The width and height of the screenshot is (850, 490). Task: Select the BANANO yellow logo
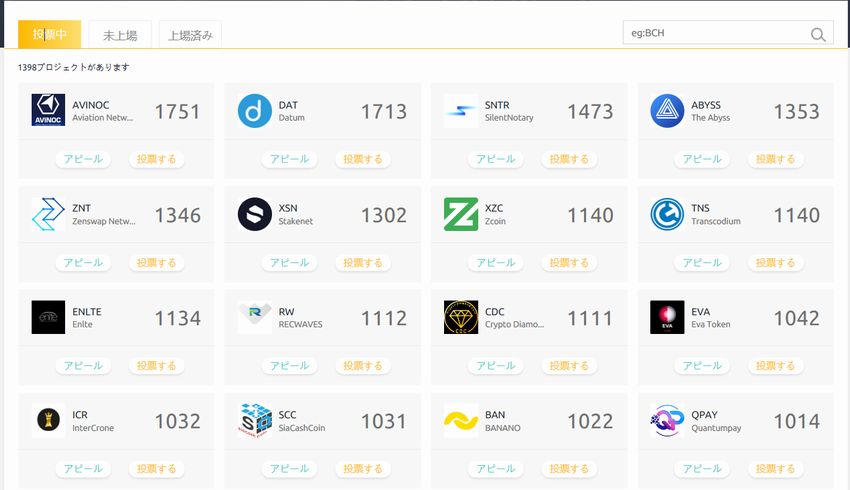461,420
